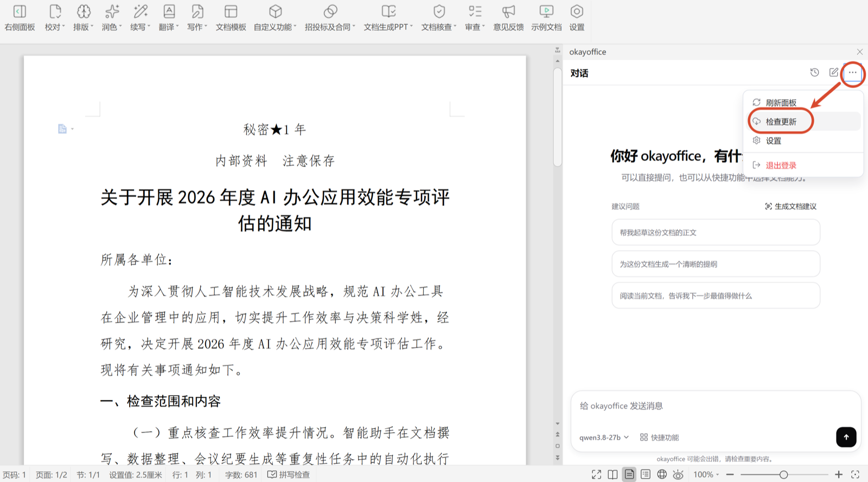Click the 写作 writing icon

[197, 11]
